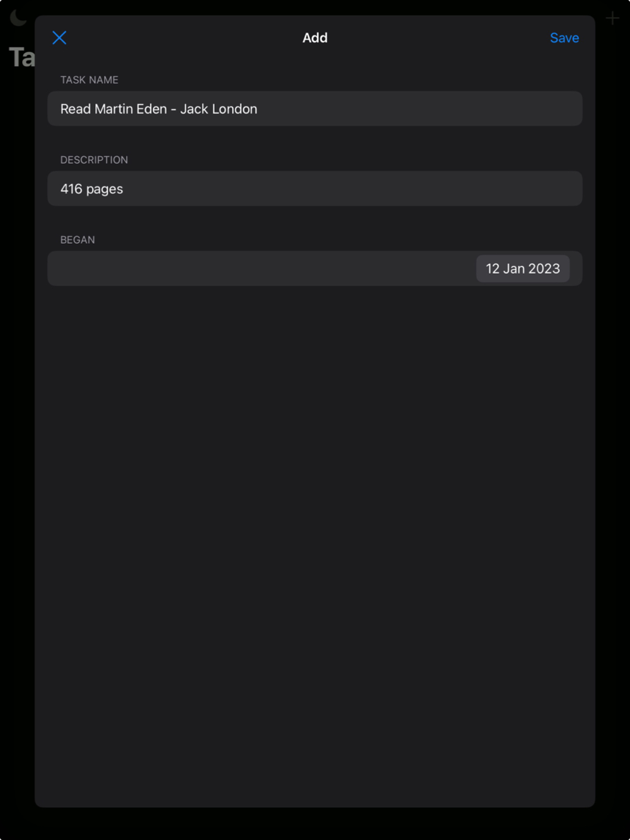The image size is (630, 840).
Task: Click the BEGAN section label
Action: tap(77, 240)
